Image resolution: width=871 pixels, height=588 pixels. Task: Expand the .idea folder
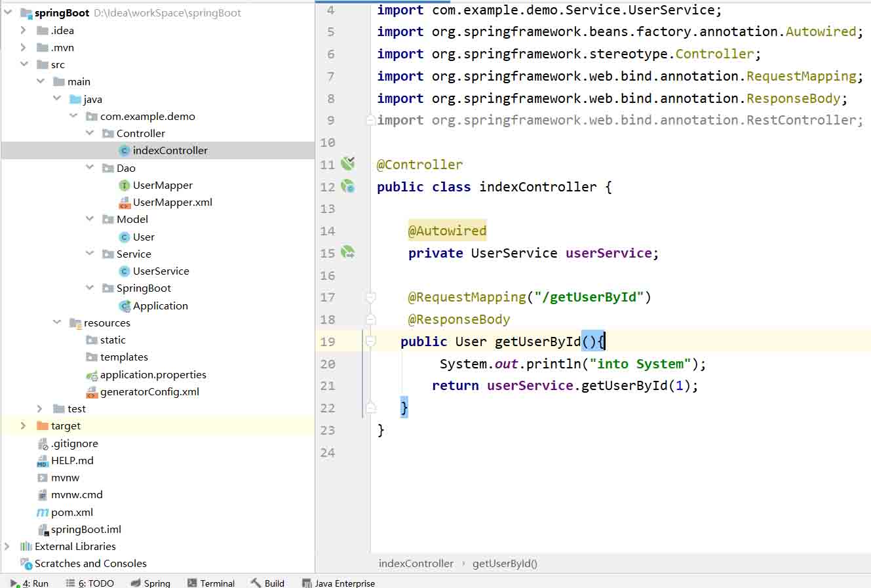tap(24, 30)
